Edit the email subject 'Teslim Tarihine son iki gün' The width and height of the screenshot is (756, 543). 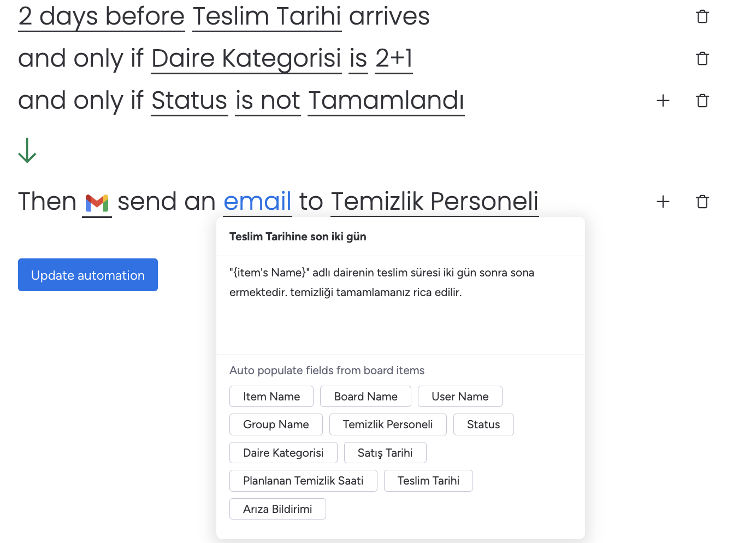click(400, 237)
